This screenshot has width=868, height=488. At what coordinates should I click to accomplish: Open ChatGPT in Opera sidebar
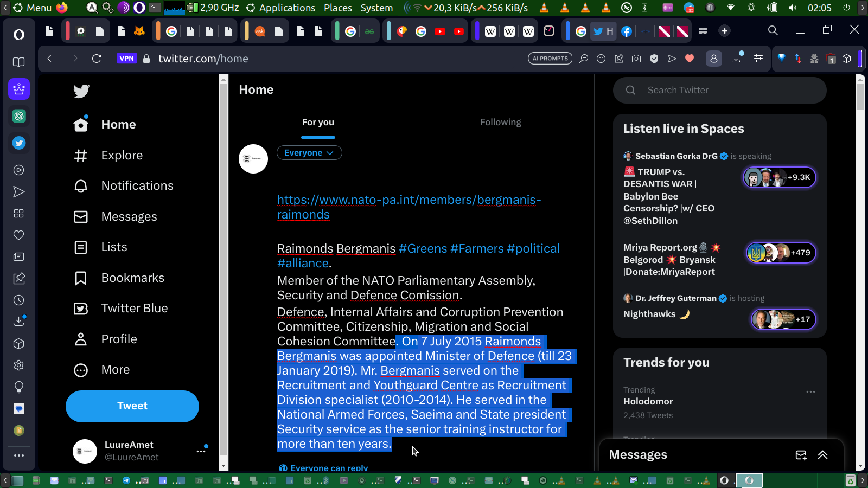coord(19,116)
